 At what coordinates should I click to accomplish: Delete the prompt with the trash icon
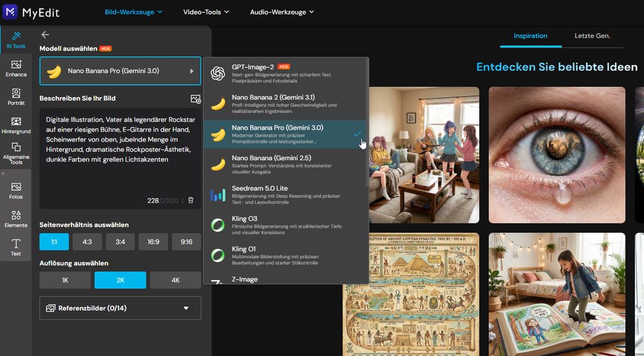tap(191, 200)
